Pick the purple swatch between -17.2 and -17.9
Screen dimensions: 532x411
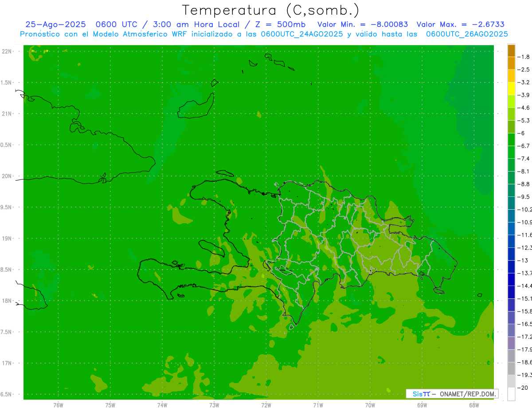(x=511, y=343)
